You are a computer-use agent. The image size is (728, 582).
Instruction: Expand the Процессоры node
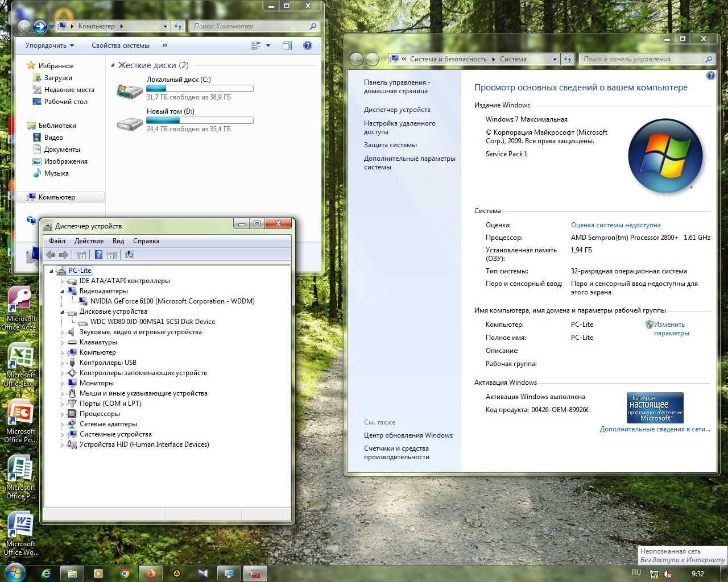click(x=63, y=414)
